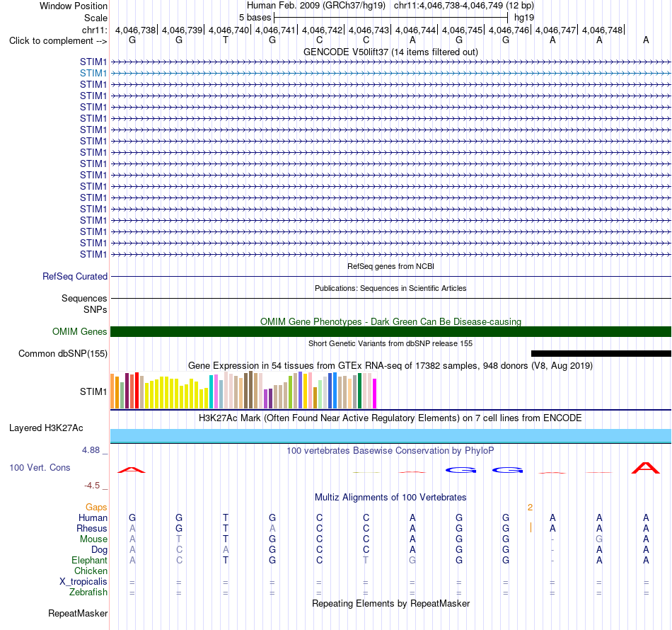Click the 'hg19' label beside the scale bar
This screenshot has height=630, width=672.
point(523,18)
